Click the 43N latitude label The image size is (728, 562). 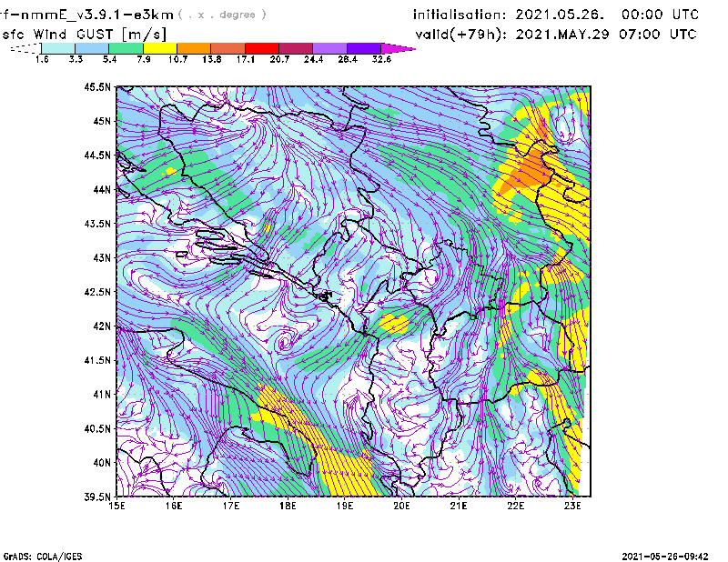[x=102, y=257]
